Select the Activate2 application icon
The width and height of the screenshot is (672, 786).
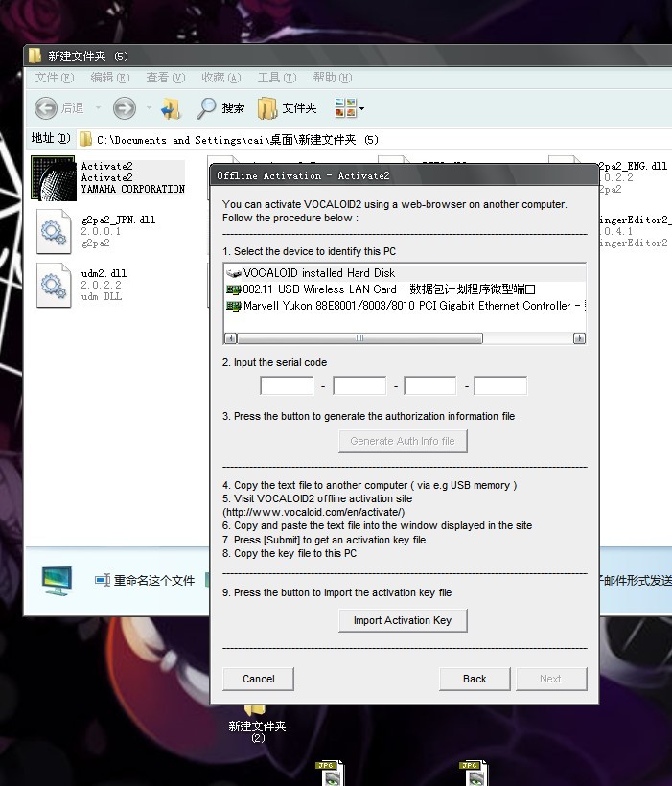(53, 178)
